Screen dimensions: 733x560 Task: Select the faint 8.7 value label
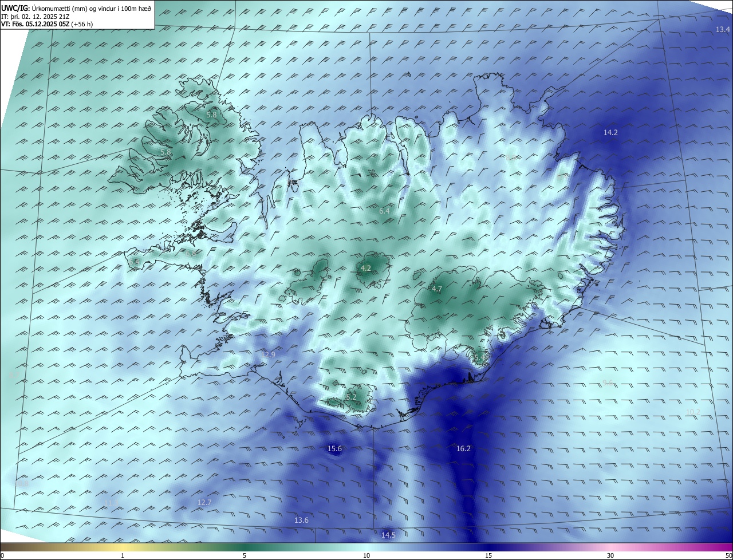(14, 376)
